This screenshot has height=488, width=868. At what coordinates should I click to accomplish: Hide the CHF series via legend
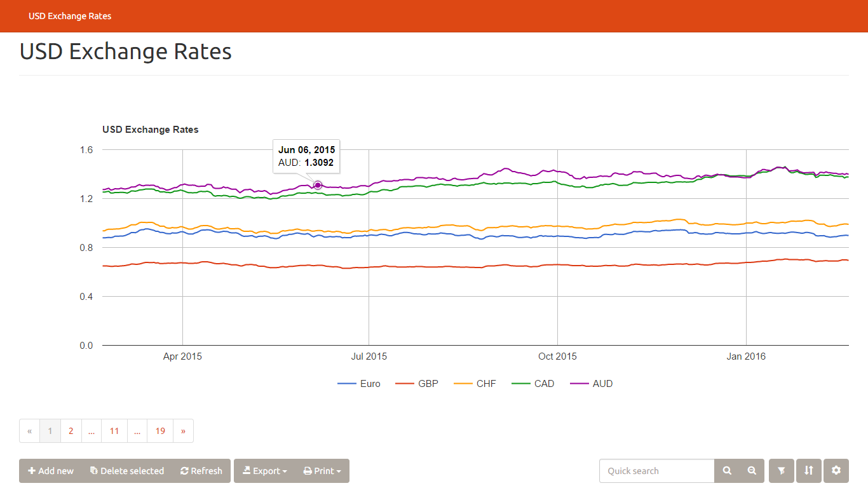click(475, 384)
